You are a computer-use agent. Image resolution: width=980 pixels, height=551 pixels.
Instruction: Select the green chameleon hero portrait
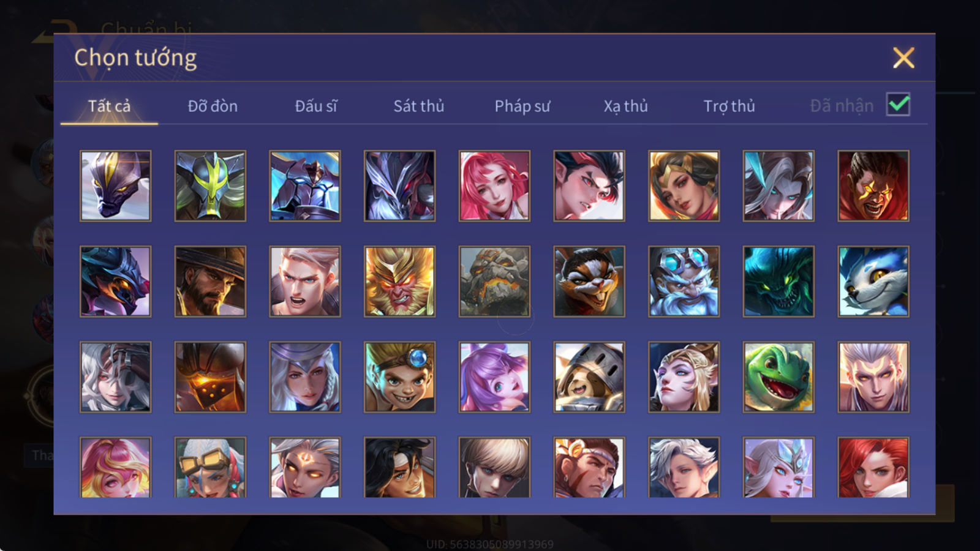[778, 377]
